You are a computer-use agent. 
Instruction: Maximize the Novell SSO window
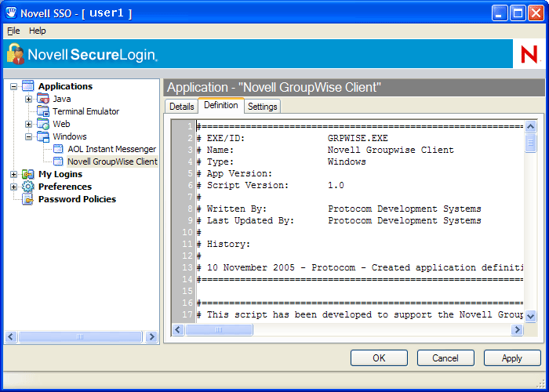click(518, 13)
